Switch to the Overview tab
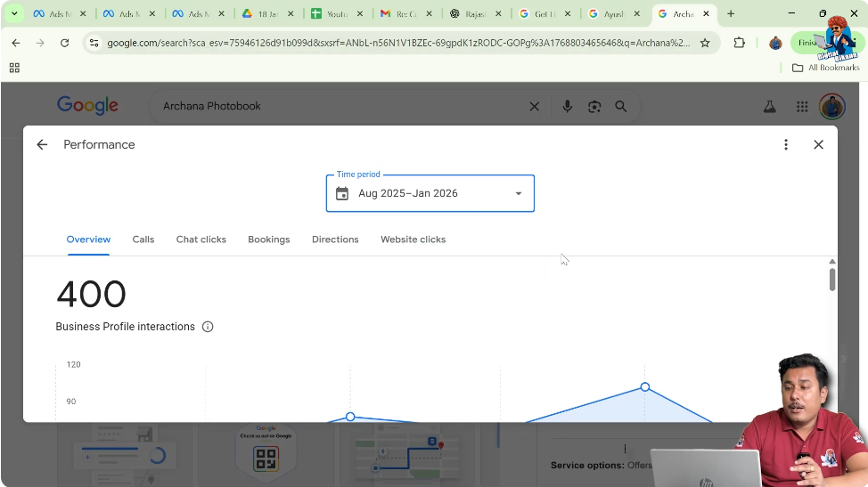The image size is (868, 487). pyautogui.click(x=88, y=239)
